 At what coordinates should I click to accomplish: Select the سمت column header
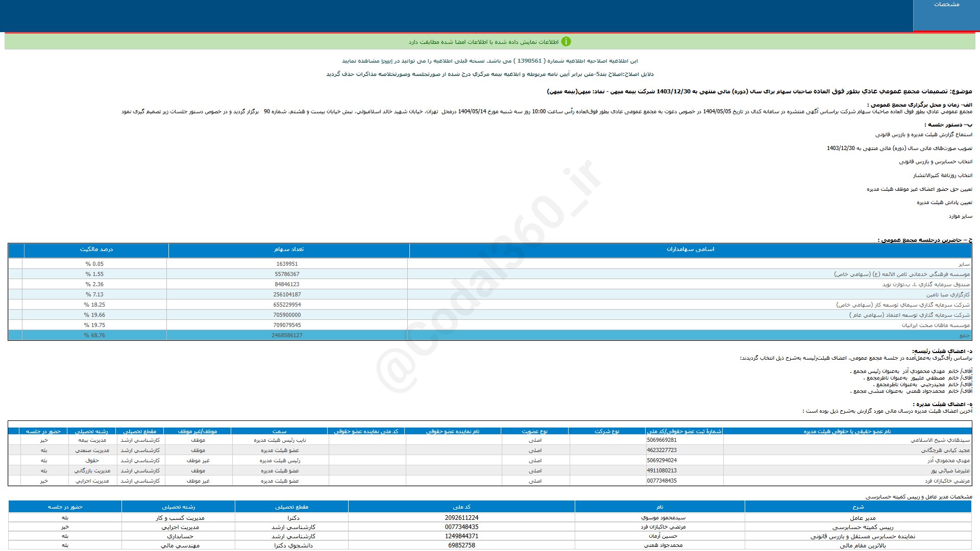click(279, 432)
